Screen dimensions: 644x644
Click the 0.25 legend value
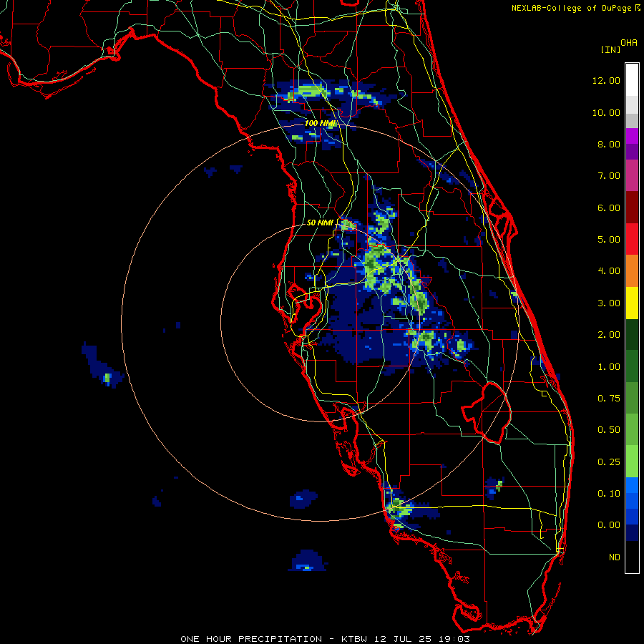609,462
